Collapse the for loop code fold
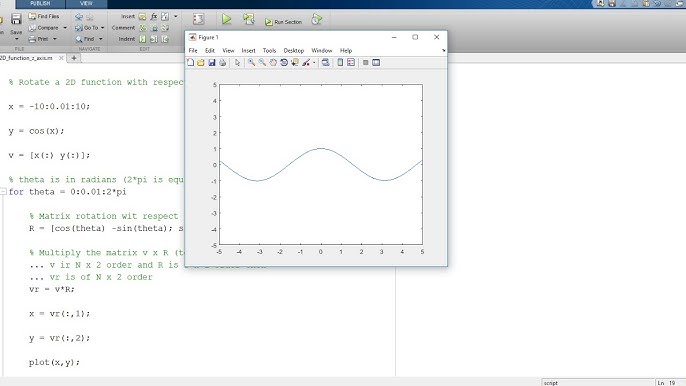The width and height of the screenshot is (686, 386). [x=3, y=192]
